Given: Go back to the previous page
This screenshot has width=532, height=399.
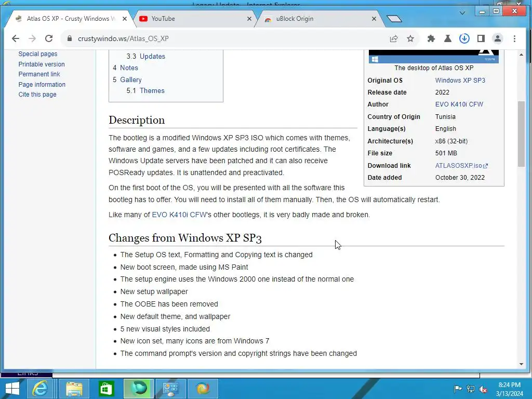Looking at the screenshot, I should (x=15, y=38).
